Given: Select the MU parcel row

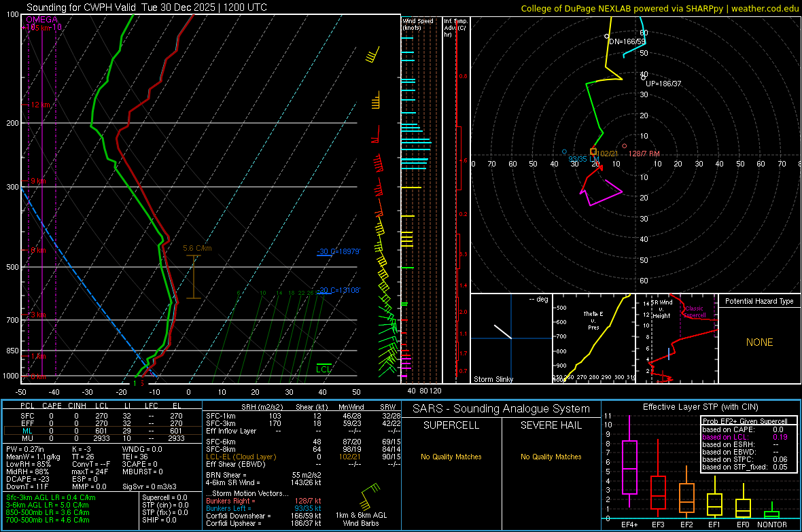Looking at the screenshot, I should click(x=103, y=438).
